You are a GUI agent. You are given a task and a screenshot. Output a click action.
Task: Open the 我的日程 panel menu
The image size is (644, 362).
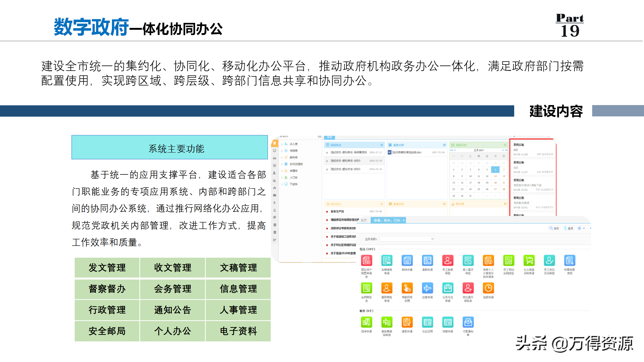pos(505,145)
